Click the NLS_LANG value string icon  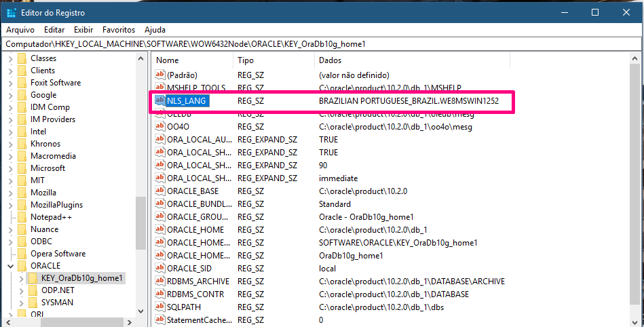click(x=159, y=100)
